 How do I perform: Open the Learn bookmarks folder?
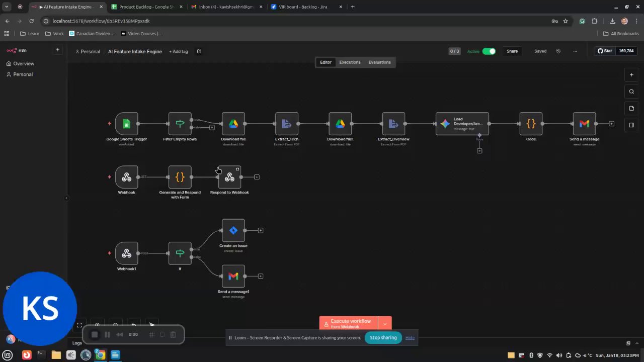(x=30, y=34)
